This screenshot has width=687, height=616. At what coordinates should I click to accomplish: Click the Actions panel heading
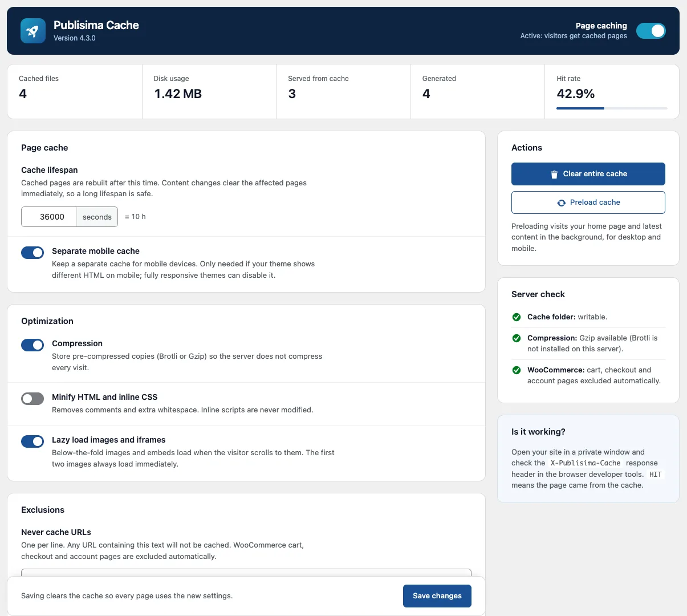click(x=527, y=148)
